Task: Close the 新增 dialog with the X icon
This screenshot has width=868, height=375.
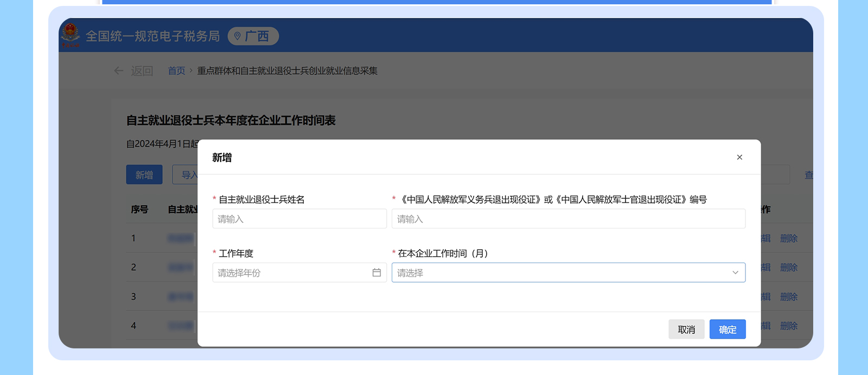Action: tap(739, 157)
